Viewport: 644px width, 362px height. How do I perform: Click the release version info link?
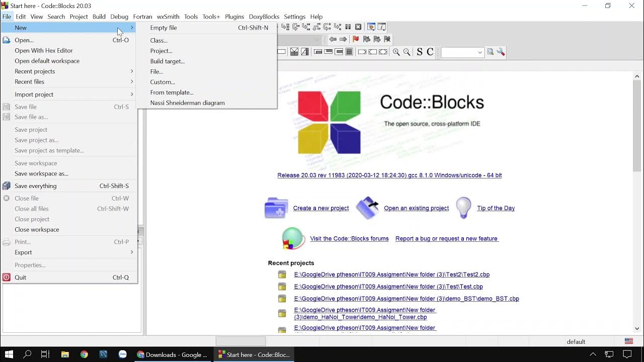pos(389,175)
